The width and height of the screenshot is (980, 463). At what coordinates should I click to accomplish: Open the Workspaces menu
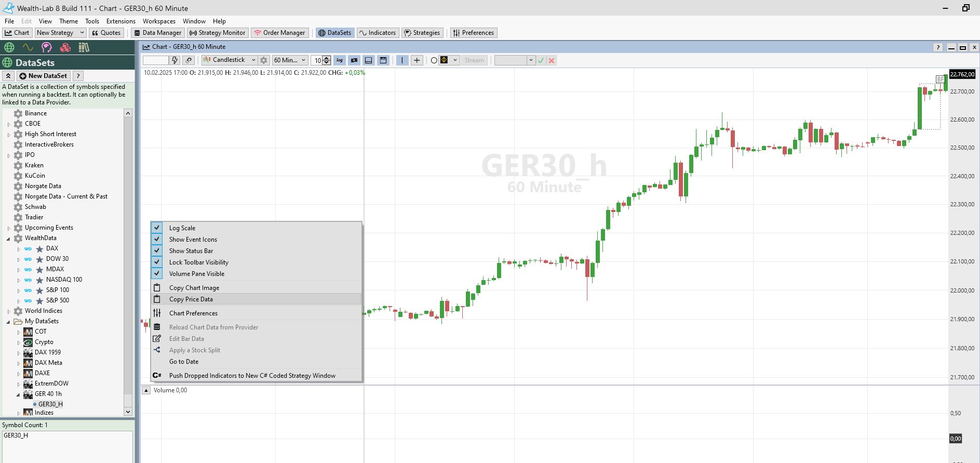159,21
